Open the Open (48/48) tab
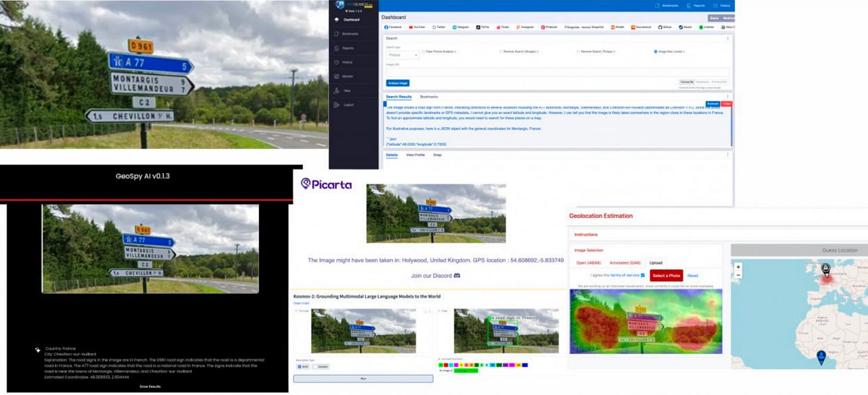Screen dimensions: 868x395 pos(589,263)
